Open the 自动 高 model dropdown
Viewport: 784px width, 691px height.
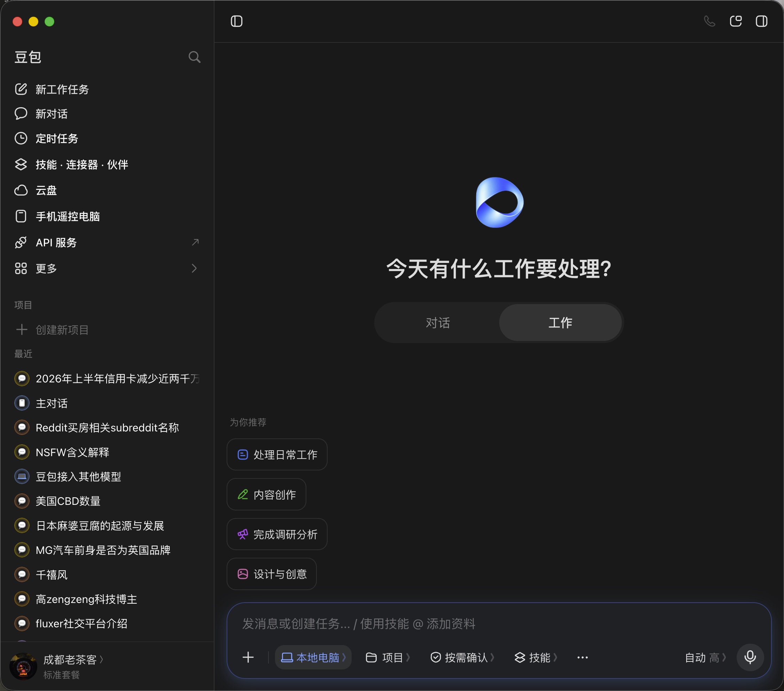[x=706, y=657]
